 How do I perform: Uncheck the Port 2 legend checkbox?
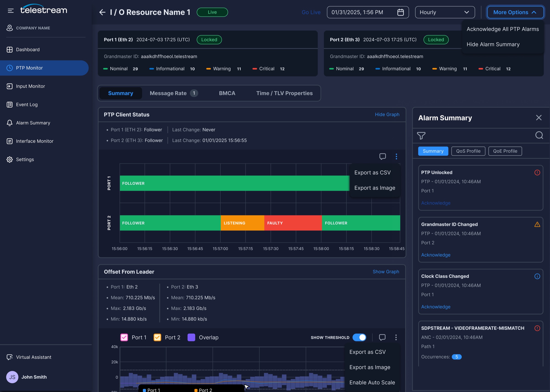pyautogui.click(x=157, y=337)
